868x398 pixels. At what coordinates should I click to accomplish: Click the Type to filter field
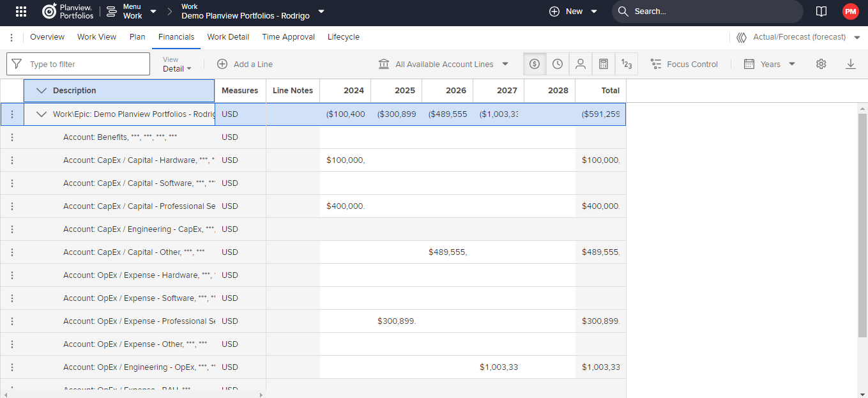coord(79,64)
